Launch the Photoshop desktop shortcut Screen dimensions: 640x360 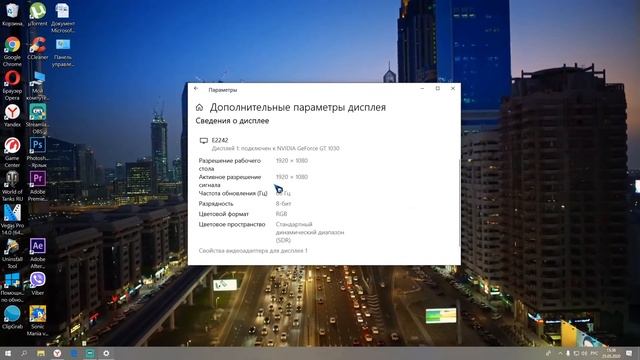pos(38,152)
